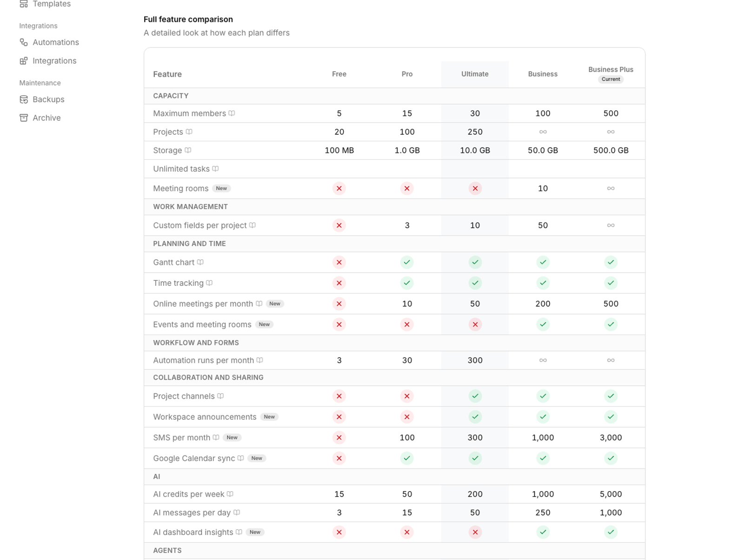Click info icon next to Google Calendar sync
Screen dimensions: 744x560
(240, 458)
